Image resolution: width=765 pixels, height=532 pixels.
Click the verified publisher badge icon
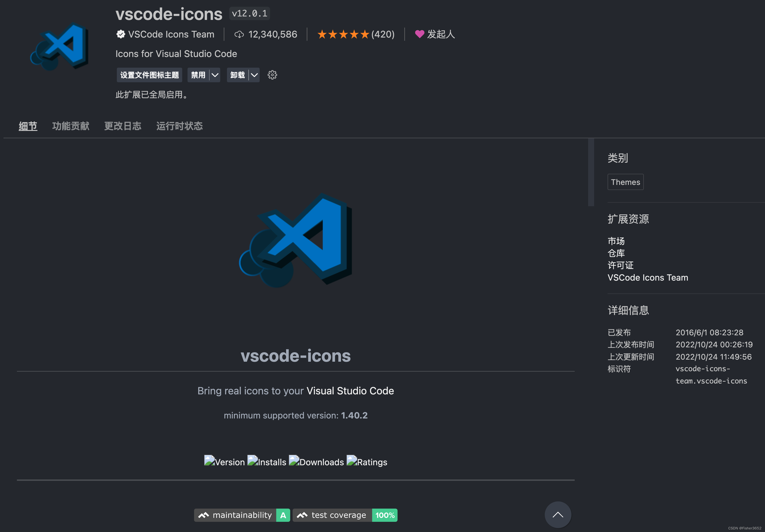pos(121,34)
